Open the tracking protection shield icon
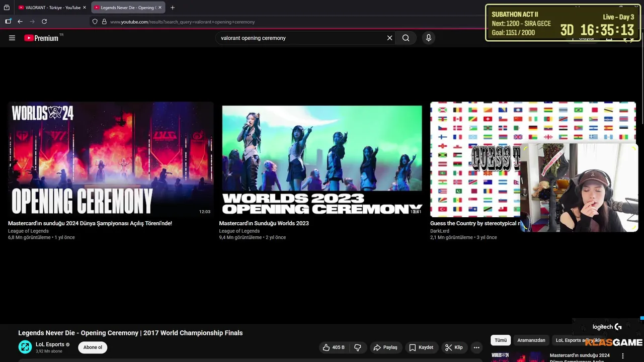This screenshot has height=362, width=644. pos(95,22)
